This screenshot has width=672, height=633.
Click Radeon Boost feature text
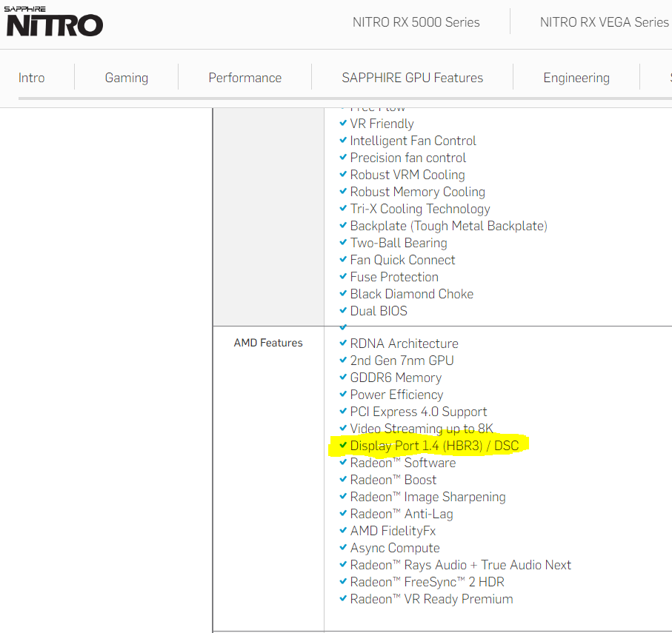393,480
